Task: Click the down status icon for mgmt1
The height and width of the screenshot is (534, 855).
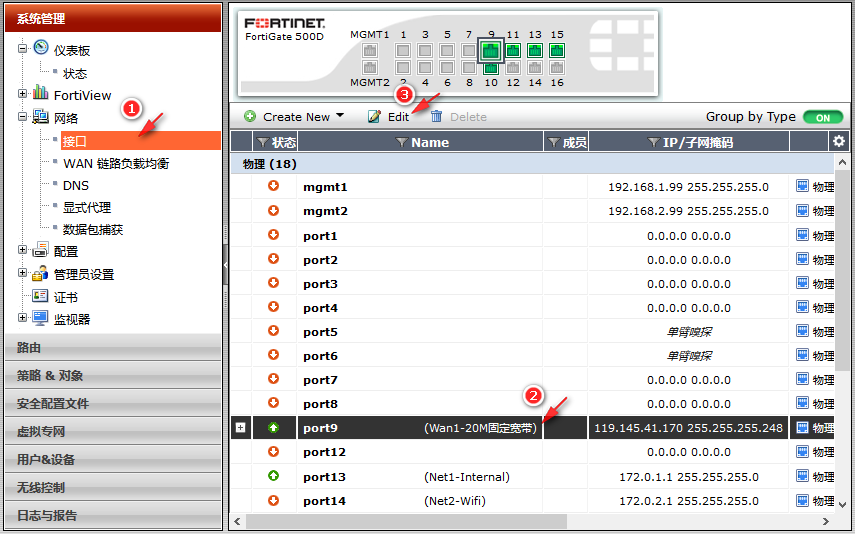Action: point(274,186)
